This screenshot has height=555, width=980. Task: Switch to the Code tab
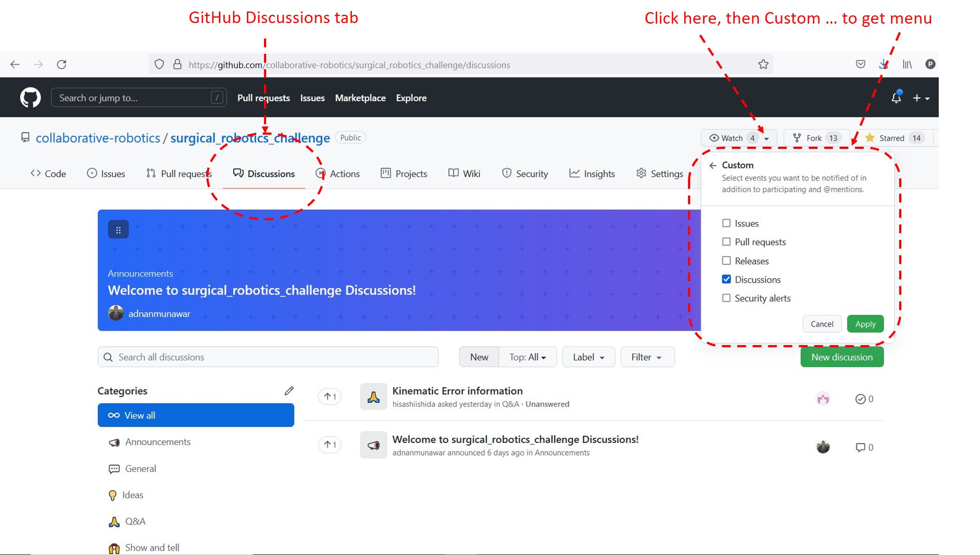[48, 174]
